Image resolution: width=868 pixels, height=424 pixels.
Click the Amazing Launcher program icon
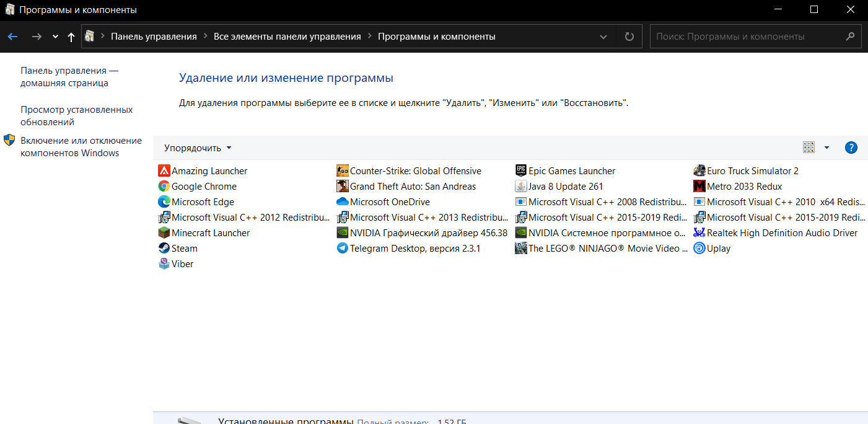click(x=164, y=171)
